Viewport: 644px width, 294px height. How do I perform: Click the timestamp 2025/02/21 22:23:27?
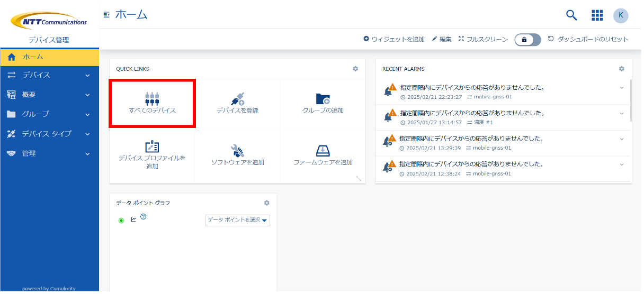click(x=434, y=97)
